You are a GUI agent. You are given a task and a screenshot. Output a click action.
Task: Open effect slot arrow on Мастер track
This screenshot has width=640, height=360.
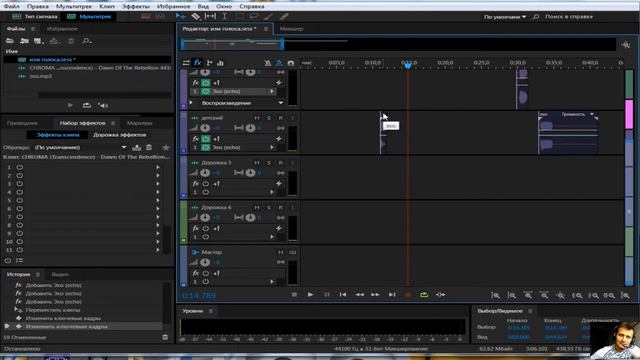[272, 282]
